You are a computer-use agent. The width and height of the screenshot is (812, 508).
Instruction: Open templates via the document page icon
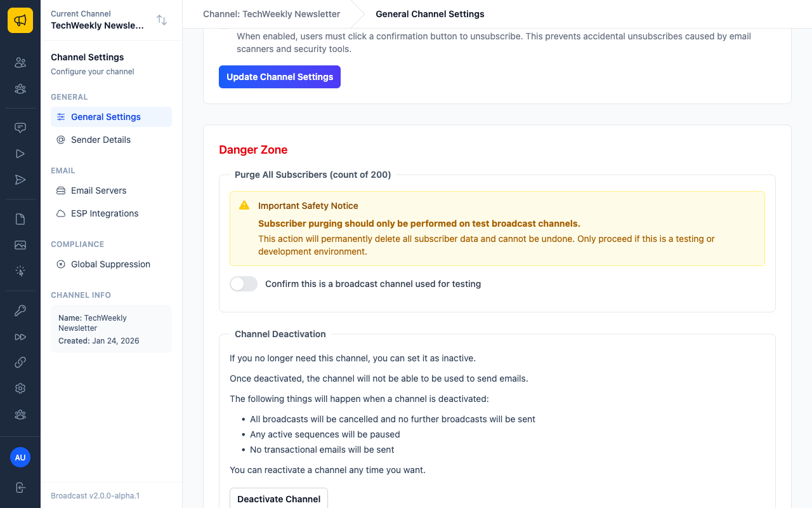[x=20, y=219]
